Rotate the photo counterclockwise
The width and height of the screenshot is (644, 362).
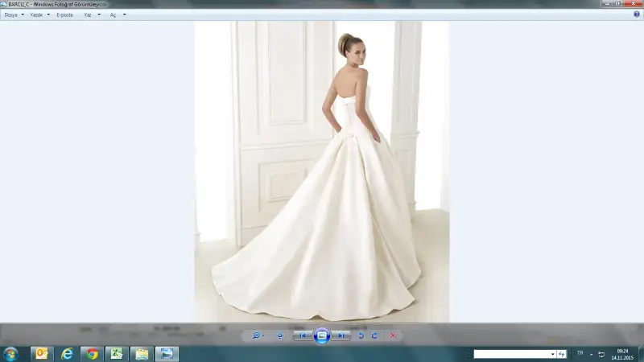coord(361,335)
